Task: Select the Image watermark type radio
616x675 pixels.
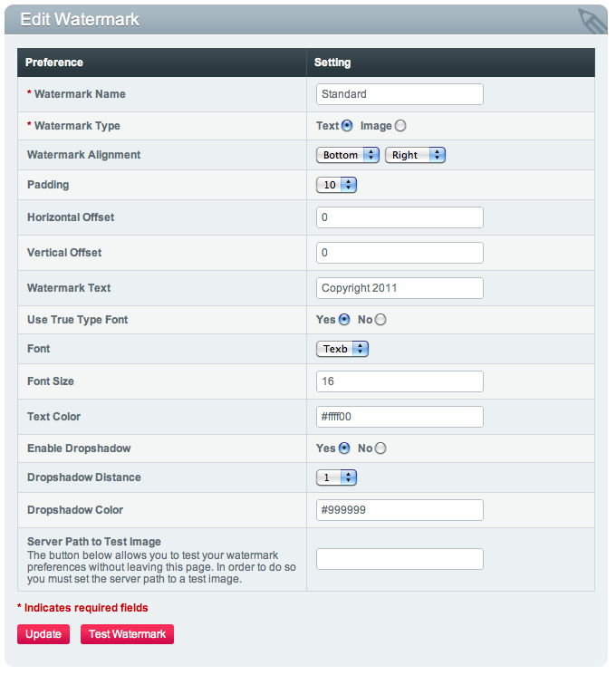Action: [400, 126]
